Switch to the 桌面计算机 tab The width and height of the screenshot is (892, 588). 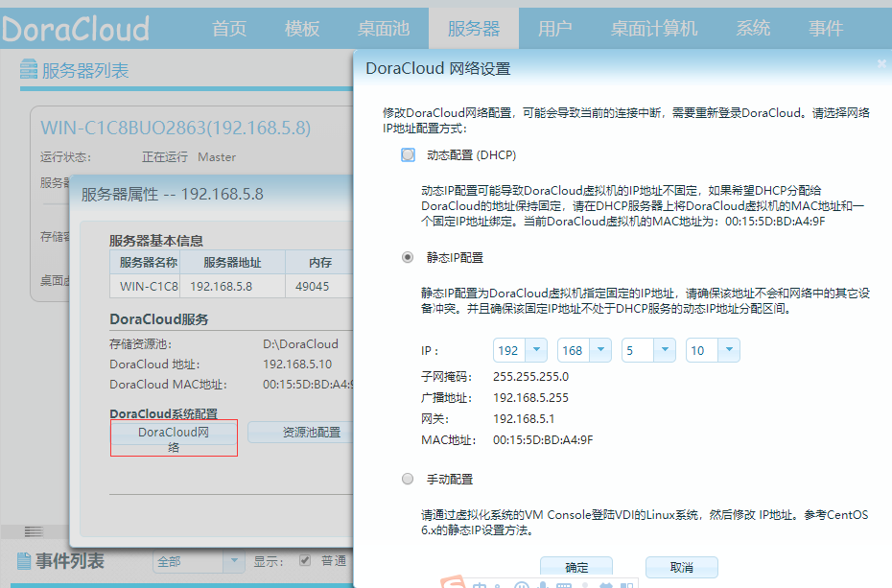[653, 29]
